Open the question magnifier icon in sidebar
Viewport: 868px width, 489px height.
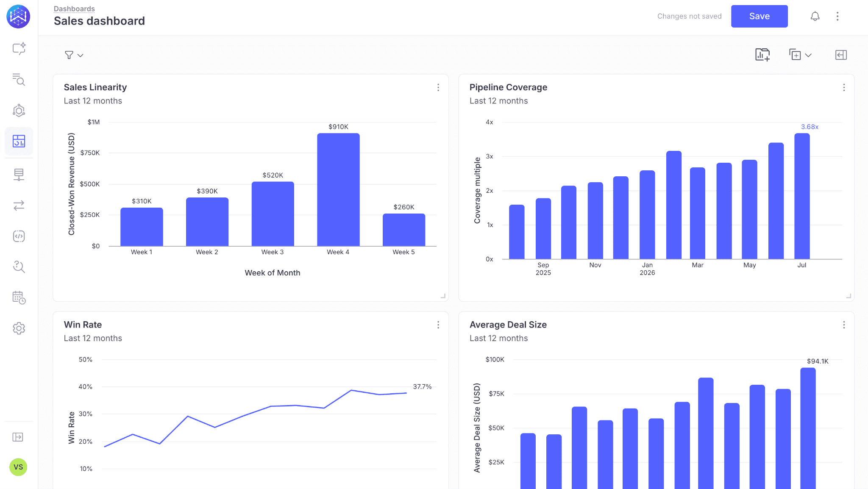click(x=19, y=267)
